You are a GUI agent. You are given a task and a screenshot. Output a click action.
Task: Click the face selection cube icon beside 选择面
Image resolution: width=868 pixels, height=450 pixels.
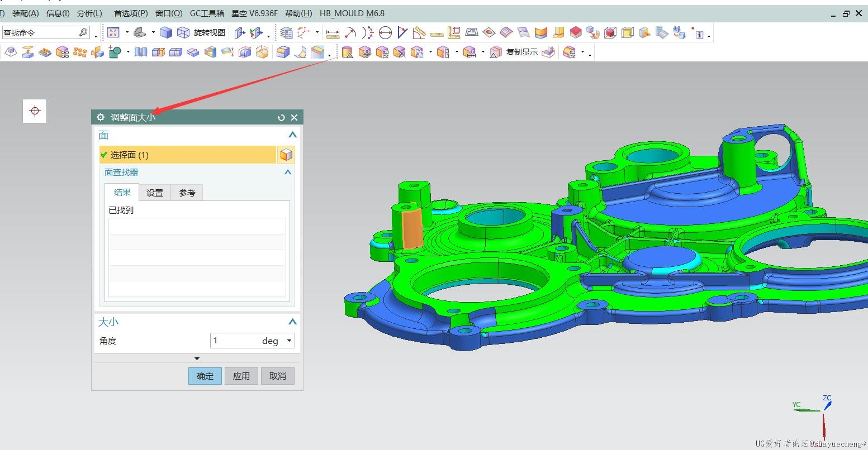click(286, 155)
